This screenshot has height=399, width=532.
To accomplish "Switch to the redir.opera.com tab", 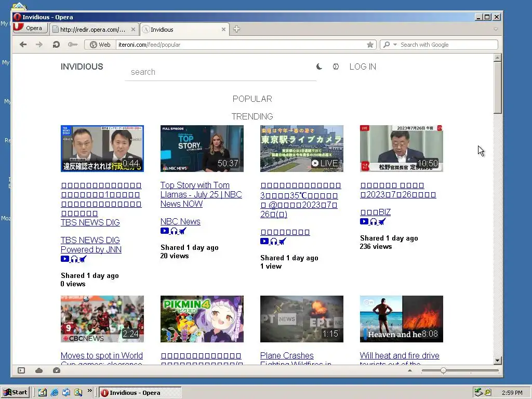I will pyautogui.click(x=92, y=30).
